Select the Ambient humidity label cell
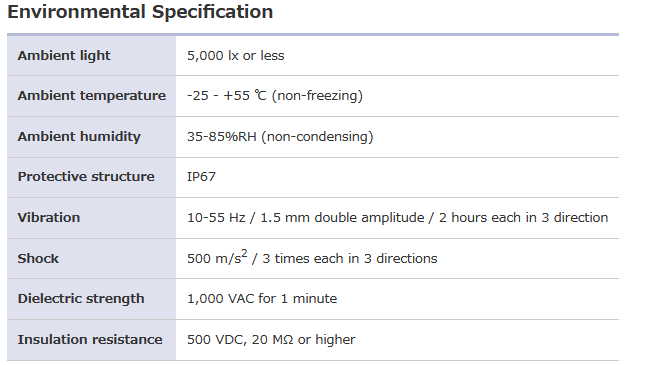This screenshot has height=365, width=647. click(92, 137)
